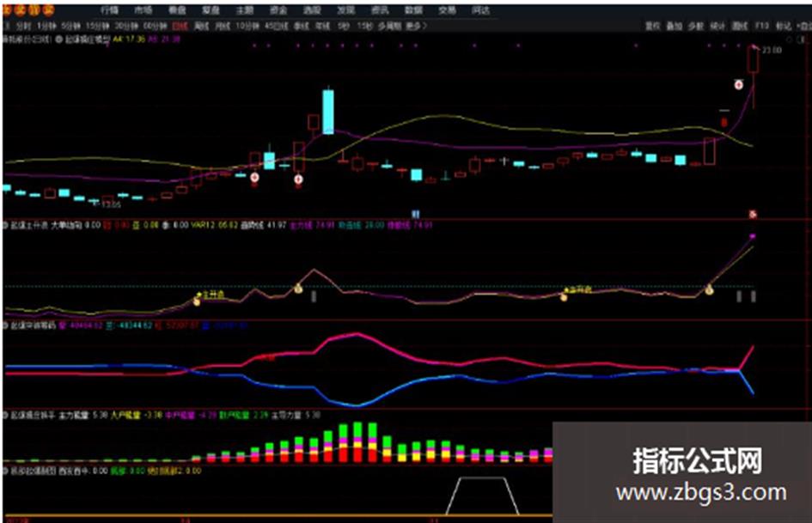
Task: Switch to 季线 period tab
Action: tap(302, 26)
